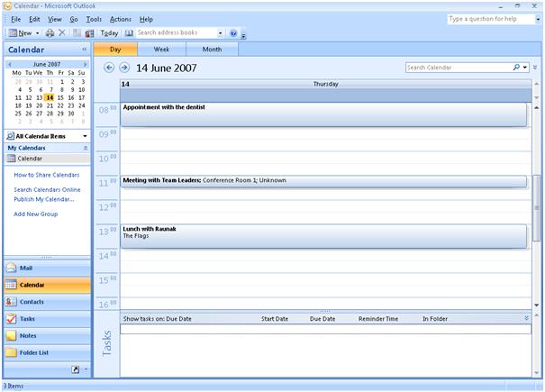Viewport: 545px width, 392px height.
Task: Expand the Query Builder chevron beside search
Action: click(x=535, y=68)
